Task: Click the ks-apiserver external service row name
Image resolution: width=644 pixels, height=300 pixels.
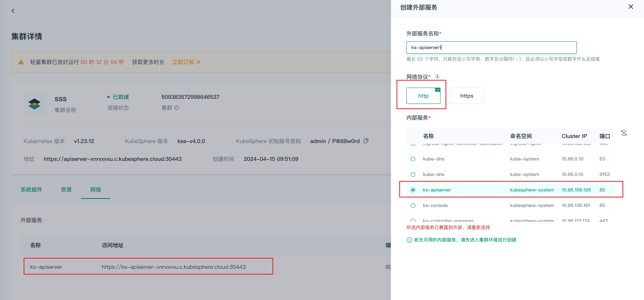Action: (46, 267)
